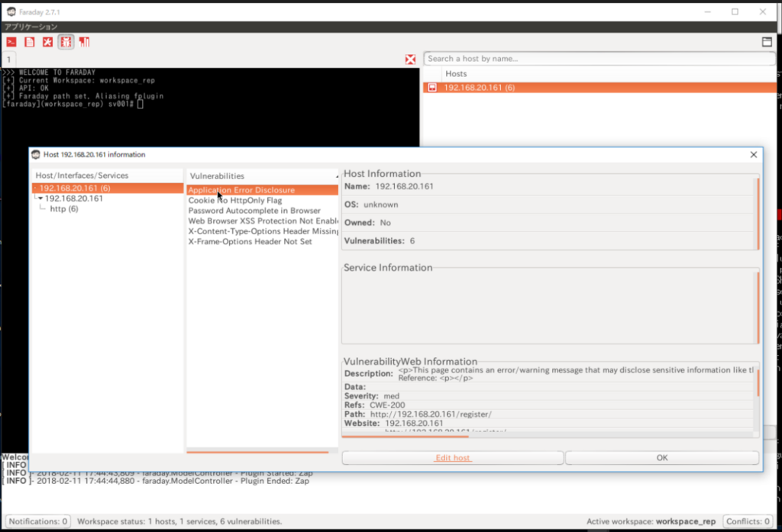Select Password Autocomplete in Browser vulnerability
The height and width of the screenshot is (532, 782).
tap(263, 211)
